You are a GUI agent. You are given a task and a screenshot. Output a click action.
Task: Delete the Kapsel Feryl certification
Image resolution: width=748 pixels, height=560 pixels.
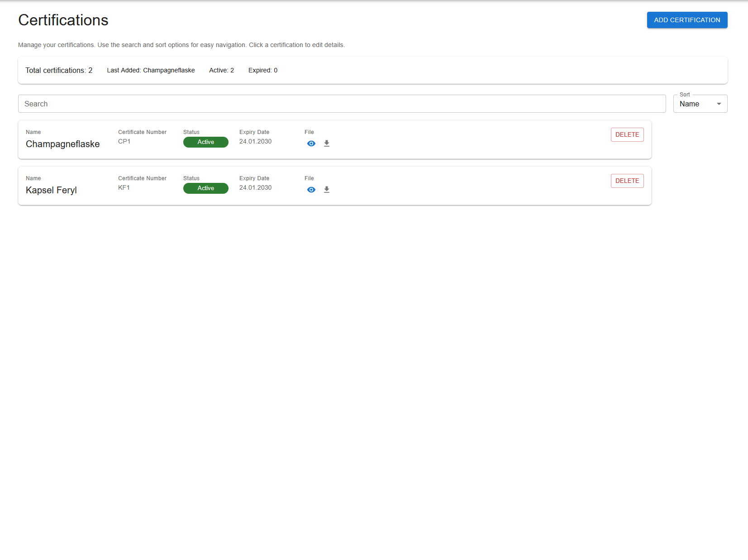point(627,181)
